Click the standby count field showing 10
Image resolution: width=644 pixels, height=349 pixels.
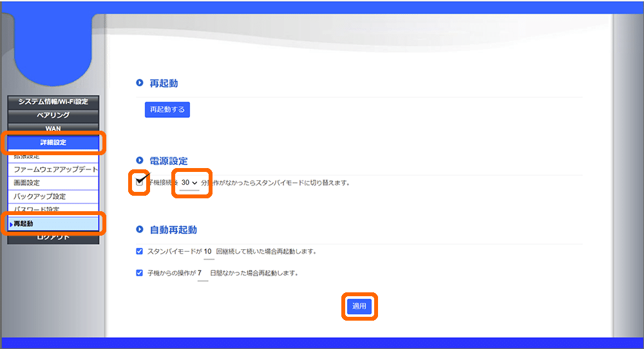(x=208, y=251)
